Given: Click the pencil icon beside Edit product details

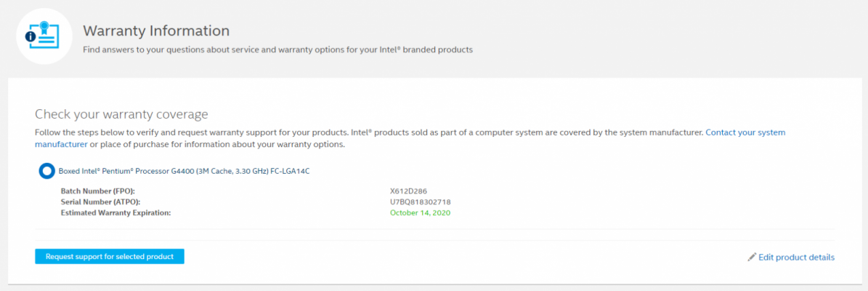Looking at the screenshot, I should pyautogui.click(x=752, y=258).
